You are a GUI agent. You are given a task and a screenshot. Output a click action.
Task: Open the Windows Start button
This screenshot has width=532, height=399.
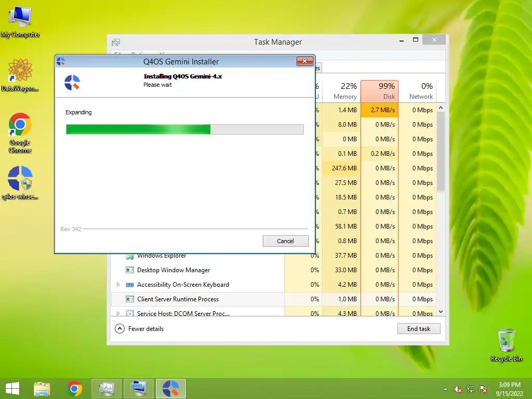(12, 389)
